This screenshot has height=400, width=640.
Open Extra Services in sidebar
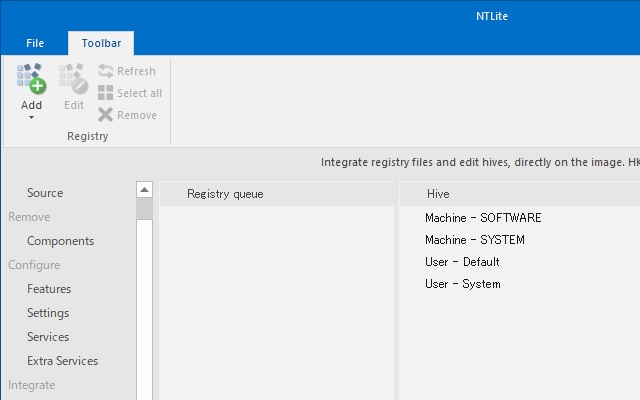(x=62, y=361)
